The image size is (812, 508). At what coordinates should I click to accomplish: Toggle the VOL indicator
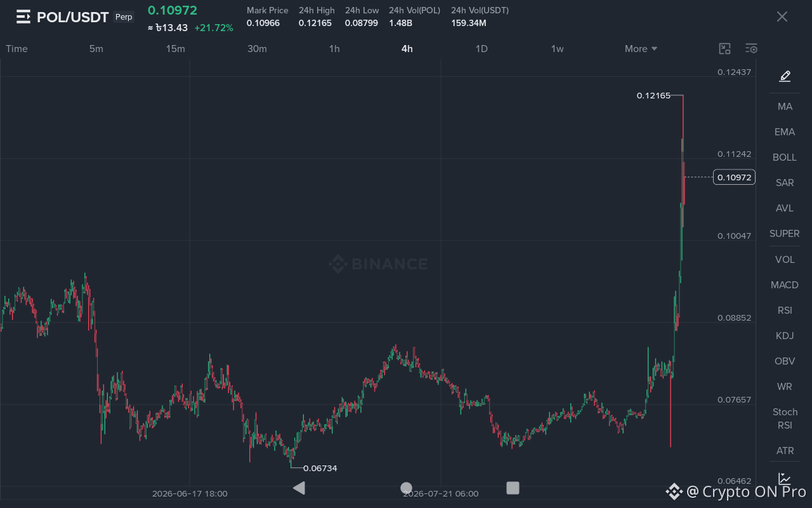(785, 260)
